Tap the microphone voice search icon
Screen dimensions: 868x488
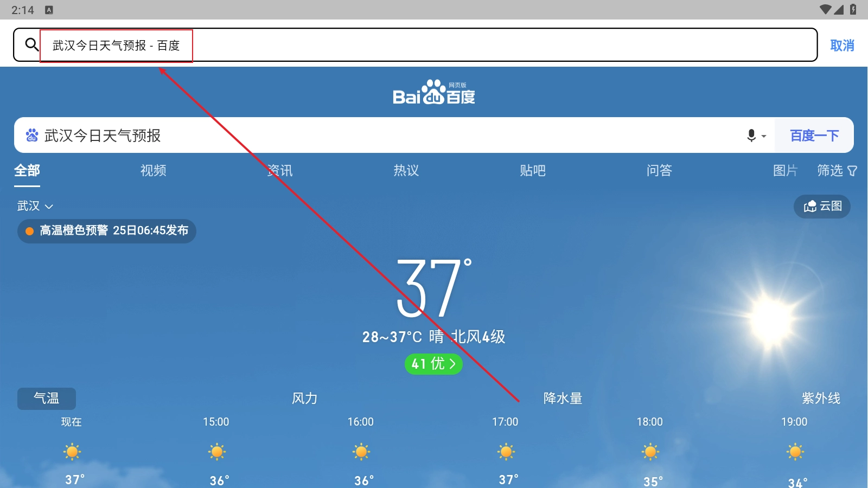coord(751,136)
